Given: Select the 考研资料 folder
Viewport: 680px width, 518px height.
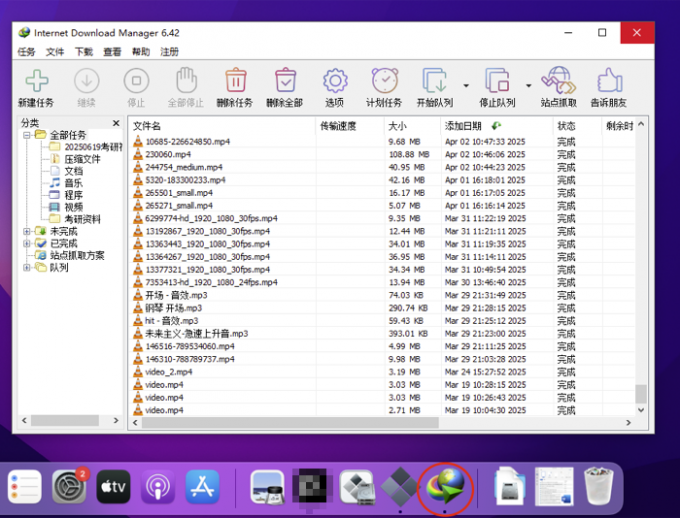Looking at the screenshot, I should [82, 219].
